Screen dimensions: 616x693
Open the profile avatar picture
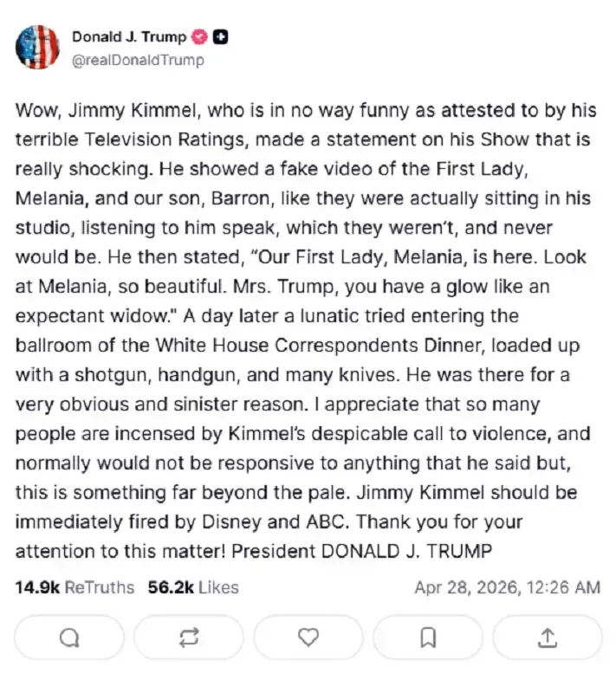click(37, 48)
